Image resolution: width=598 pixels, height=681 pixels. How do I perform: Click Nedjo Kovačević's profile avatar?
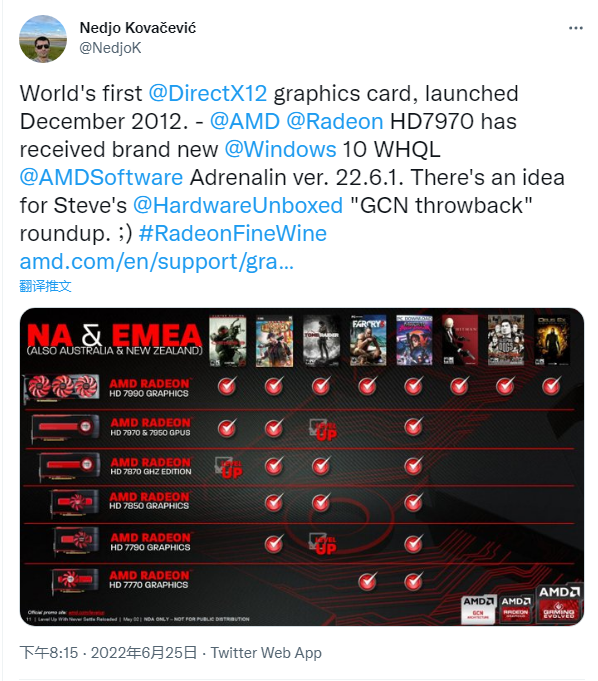(x=43, y=39)
